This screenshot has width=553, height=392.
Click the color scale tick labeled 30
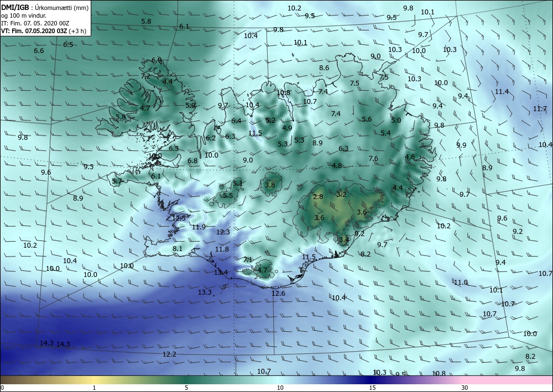tap(465, 388)
